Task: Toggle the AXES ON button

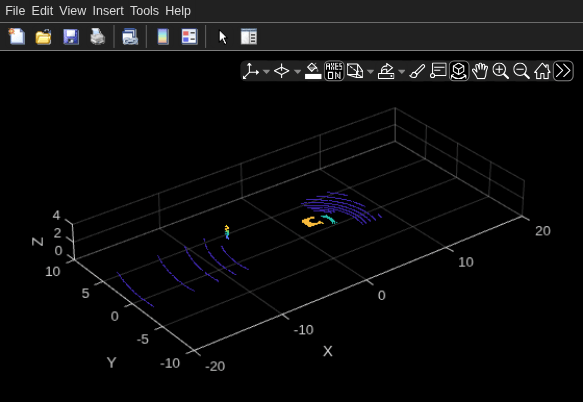Action: [334, 71]
